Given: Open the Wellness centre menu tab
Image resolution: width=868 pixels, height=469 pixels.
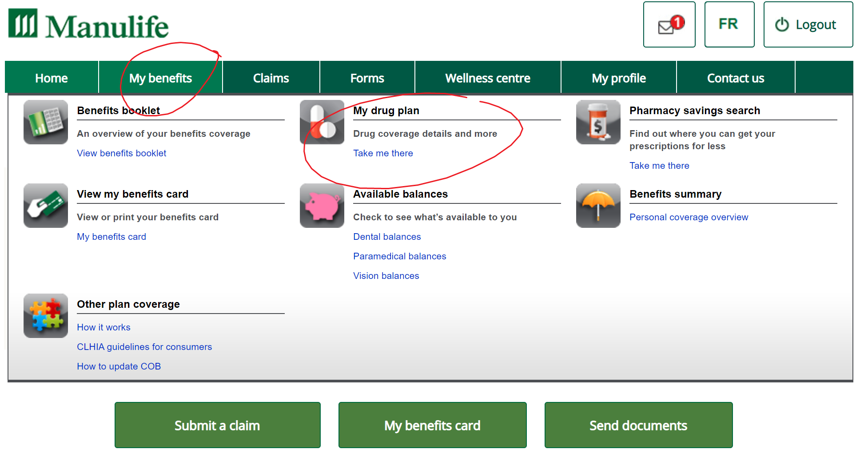Looking at the screenshot, I should (x=487, y=78).
